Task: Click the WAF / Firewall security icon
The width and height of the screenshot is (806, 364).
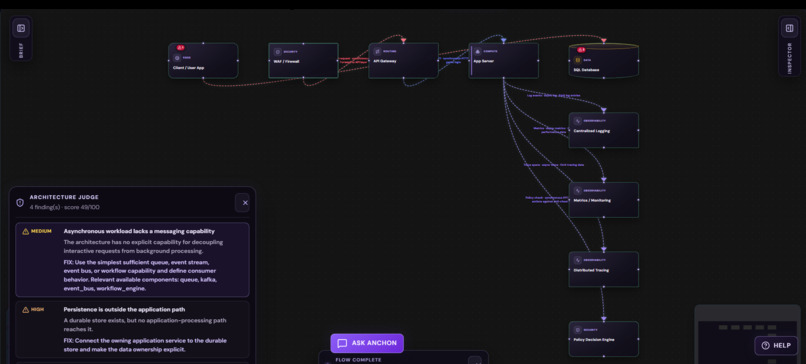Action: pyautogui.click(x=278, y=52)
